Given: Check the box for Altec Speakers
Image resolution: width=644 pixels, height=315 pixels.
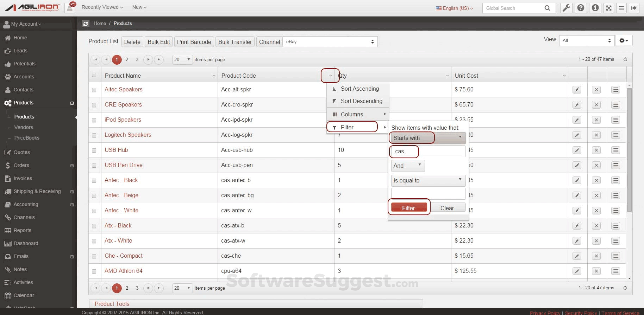Looking at the screenshot, I should (94, 90).
